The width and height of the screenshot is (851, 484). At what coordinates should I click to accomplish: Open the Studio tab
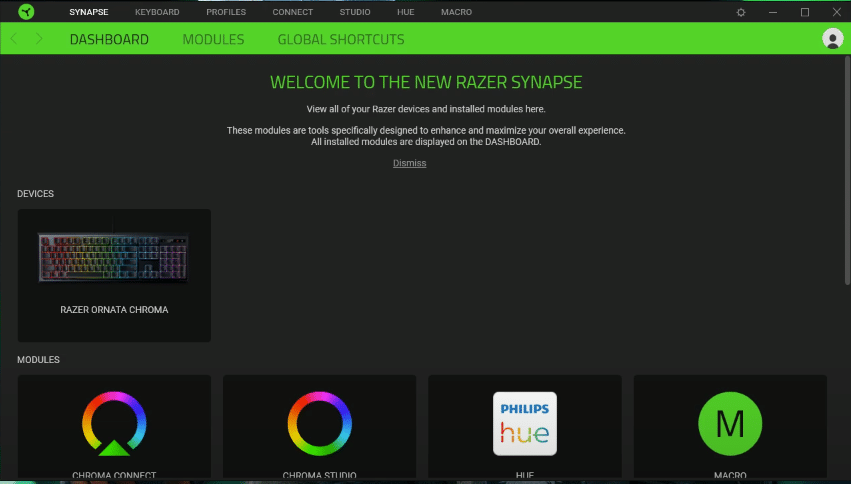355,12
